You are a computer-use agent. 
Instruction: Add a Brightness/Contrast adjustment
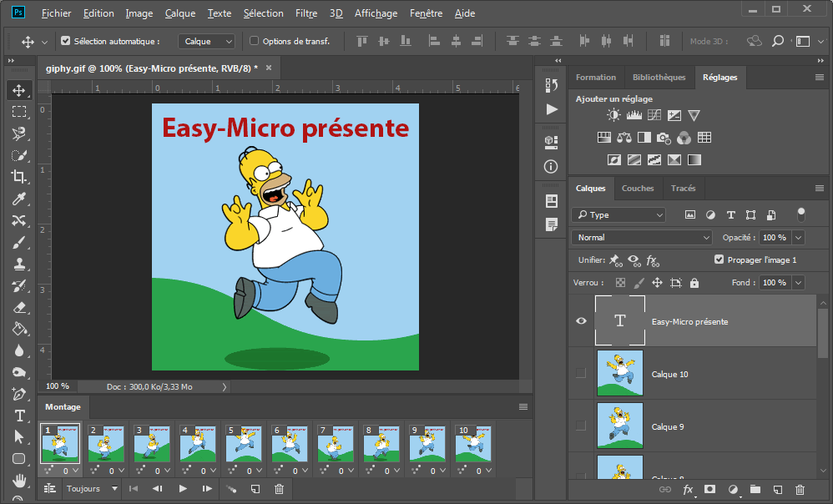coord(613,115)
